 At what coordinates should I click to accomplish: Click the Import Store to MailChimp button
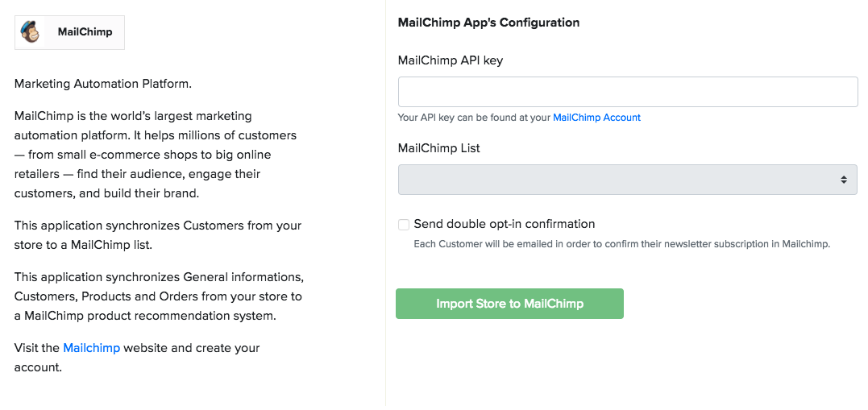tap(510, 304)
